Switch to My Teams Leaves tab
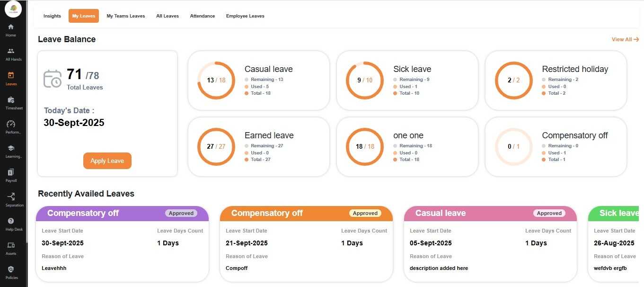This screenshot has height=287, width=644. coord(125,16)
